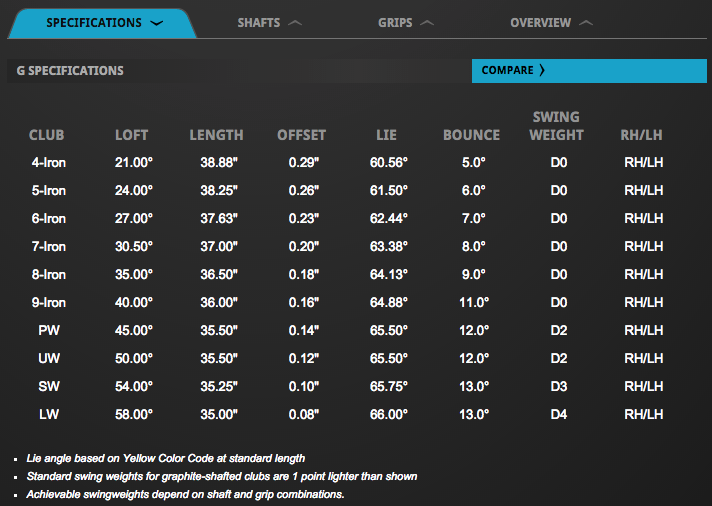The height and width of the screenshot is (506, 712).
Task: Select the PW club row label
Action: [x=47, y=330]
